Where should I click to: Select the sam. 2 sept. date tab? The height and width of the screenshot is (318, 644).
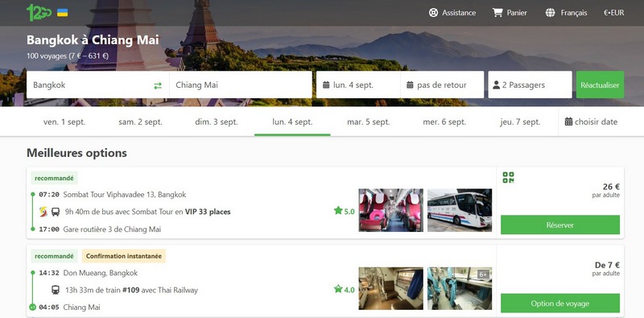tap(140, 122)
